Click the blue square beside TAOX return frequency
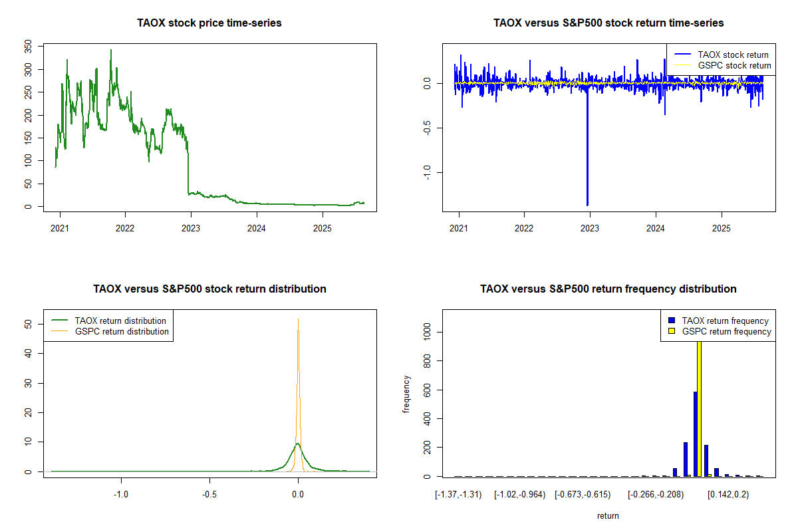Viewport: 798px width, 532px height. click(x=672, y=321)
